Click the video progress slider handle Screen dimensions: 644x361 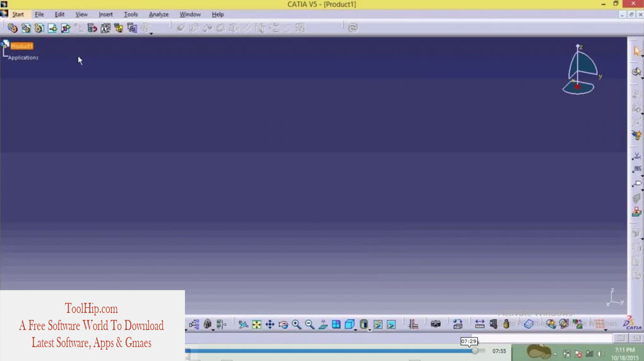(x=475, y=351)
